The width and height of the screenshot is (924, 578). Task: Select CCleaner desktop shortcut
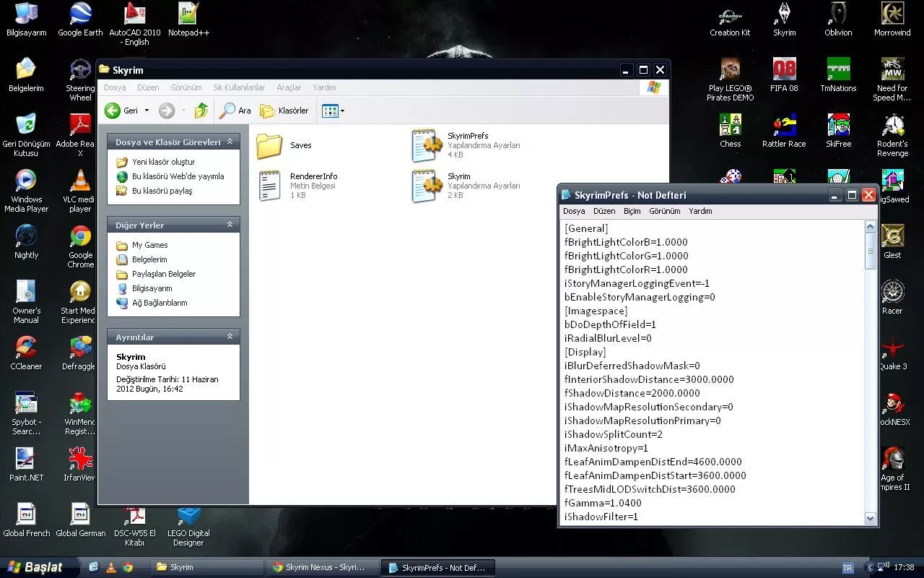(26, 353)
